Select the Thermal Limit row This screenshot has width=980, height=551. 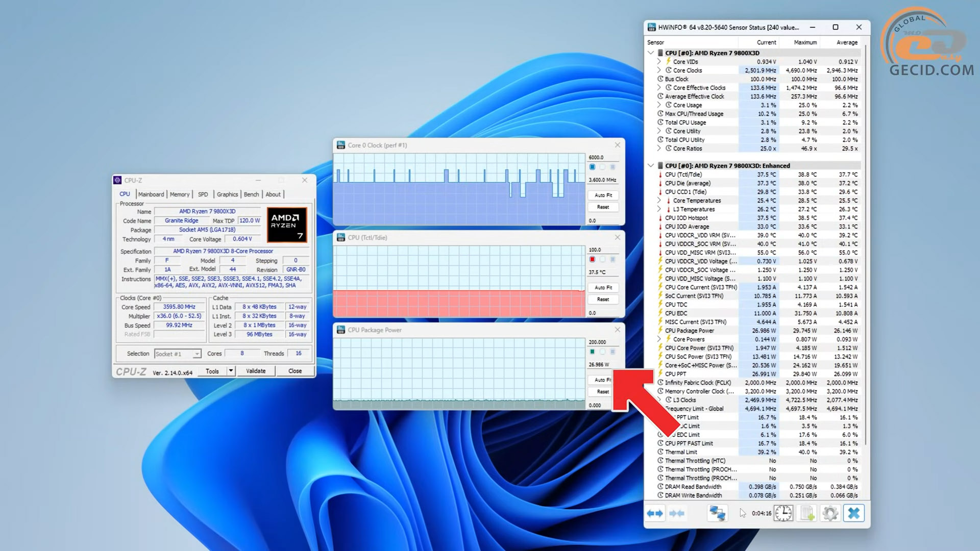pos(758,452)
